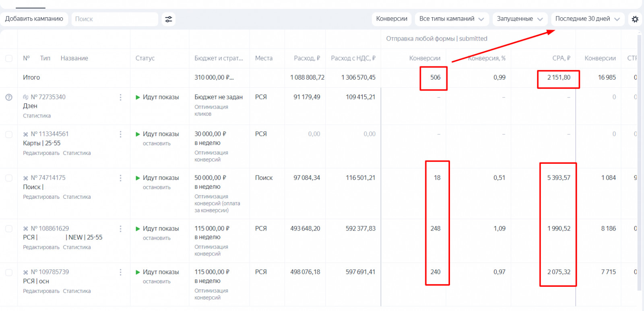Toggle the select-all checkbox in table header

[9, 58]
